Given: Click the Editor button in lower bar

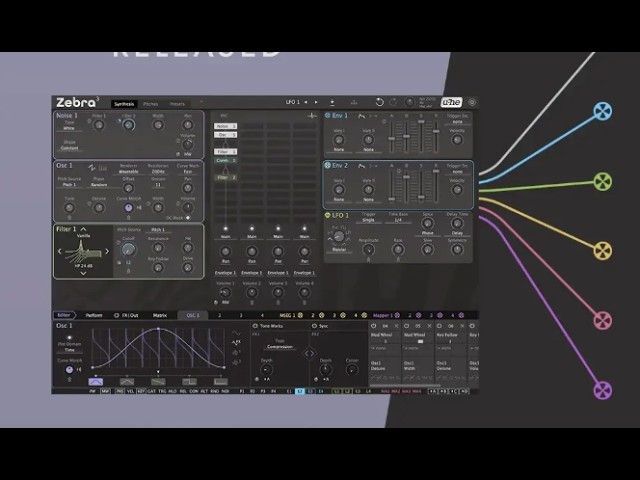Looking at the screenshot, I should tap(64, 315).
